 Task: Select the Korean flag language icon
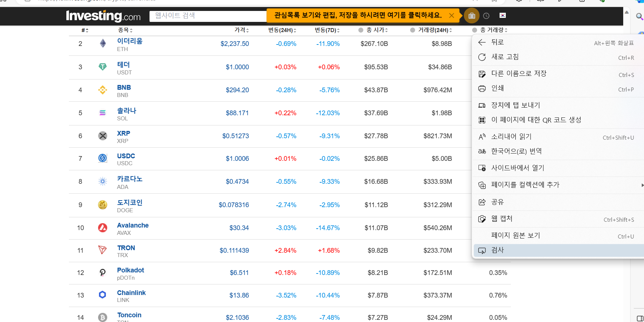tap(503, 15)
